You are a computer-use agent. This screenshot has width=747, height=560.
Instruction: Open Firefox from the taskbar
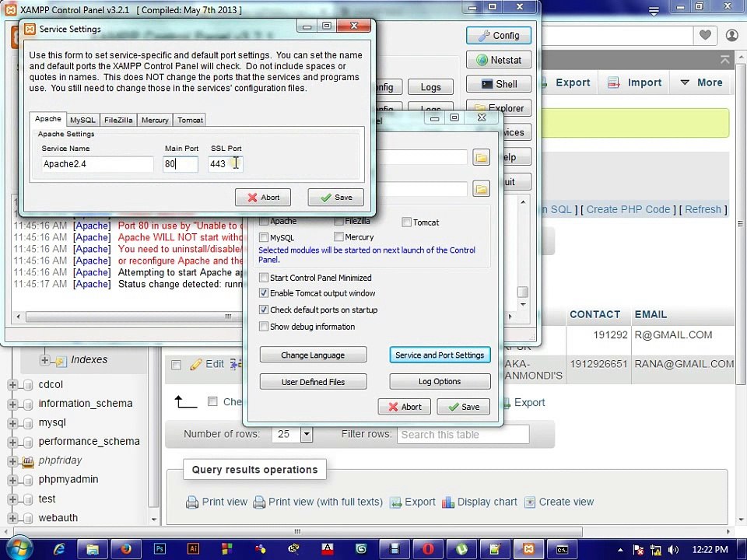click(x=126, y=548)
